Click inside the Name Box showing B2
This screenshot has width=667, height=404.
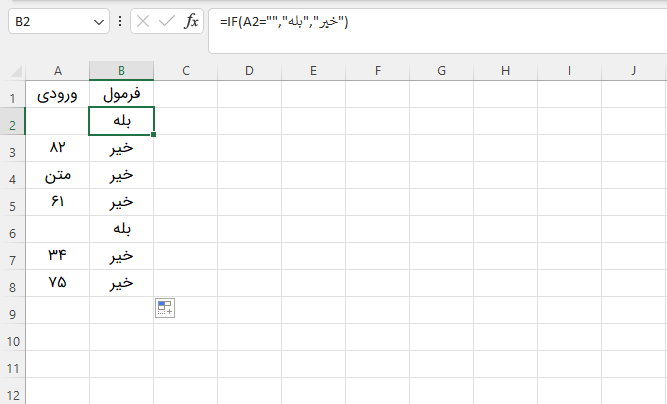(x=50, y=21)
